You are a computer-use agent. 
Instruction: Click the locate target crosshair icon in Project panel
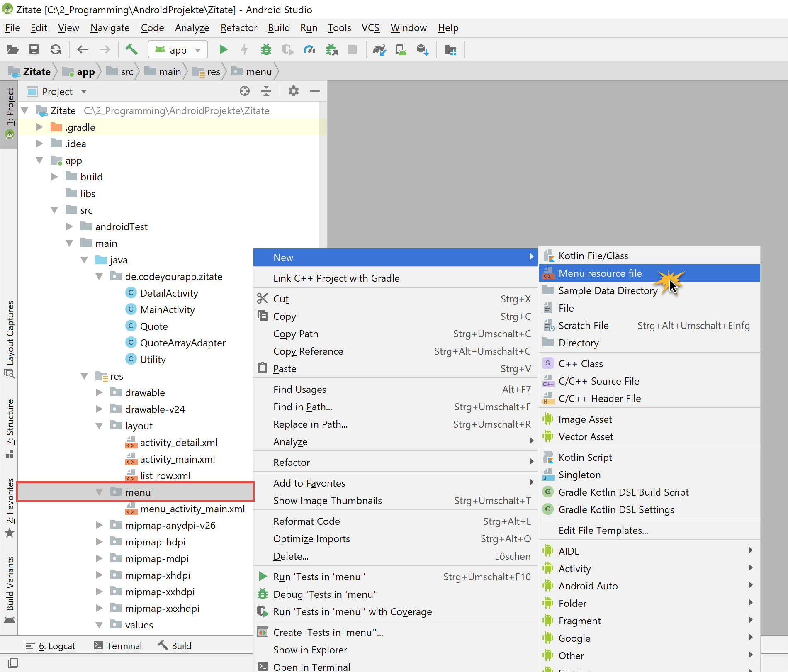[245, 91]
